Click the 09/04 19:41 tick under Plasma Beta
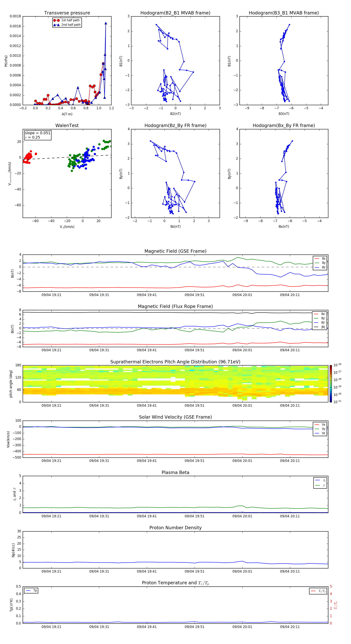 pos(147,516)
